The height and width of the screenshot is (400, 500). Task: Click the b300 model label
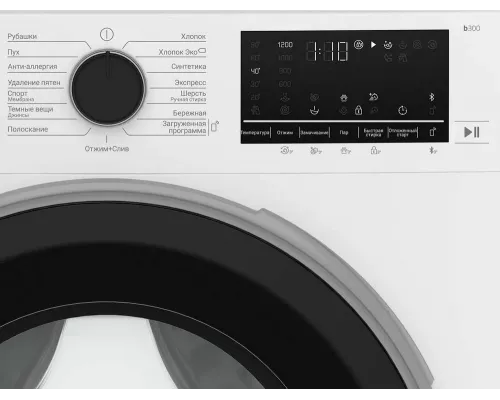[472, 28]
